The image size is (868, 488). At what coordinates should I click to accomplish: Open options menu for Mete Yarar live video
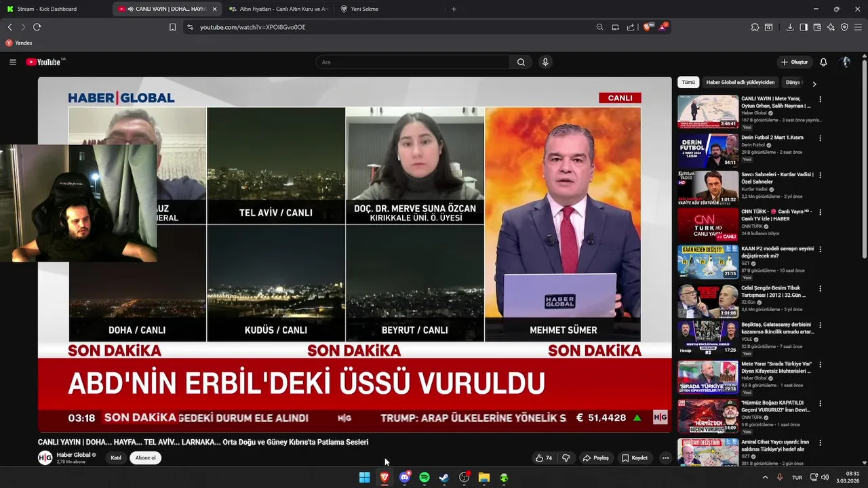(820, 99)
